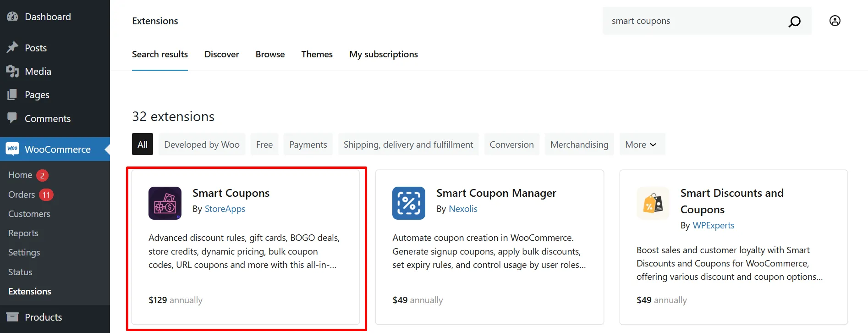Screen dimensions: 868x333
Task: Filter by Payments category
Action: 308,144
